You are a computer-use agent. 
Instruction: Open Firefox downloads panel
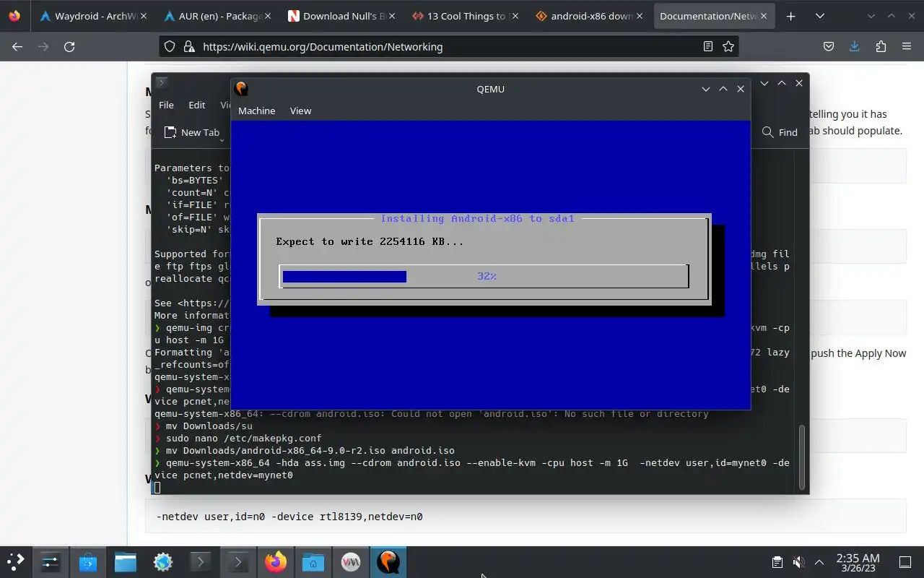pos(855,46)
